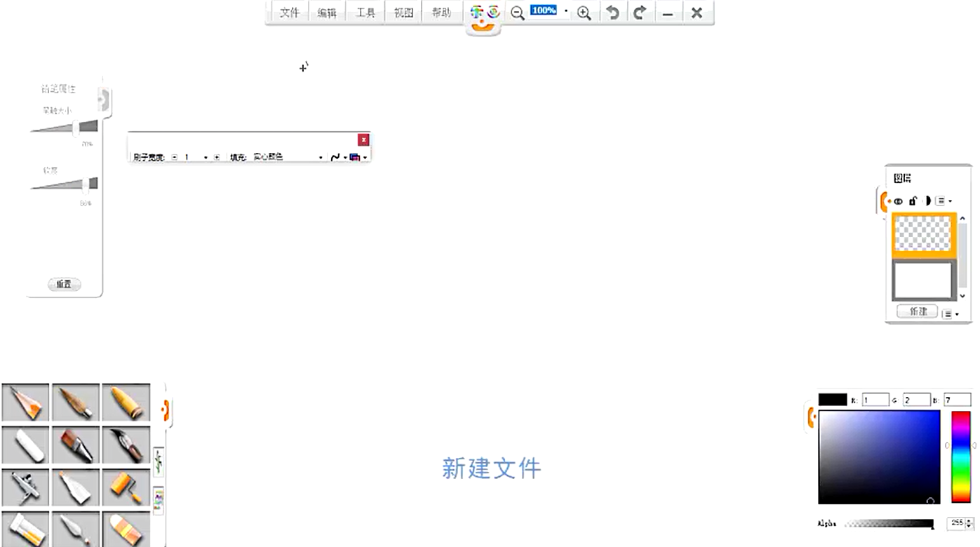
Task: Expand the curve line style dropdown
Action: pyautogui.click(x=344, y=158)
